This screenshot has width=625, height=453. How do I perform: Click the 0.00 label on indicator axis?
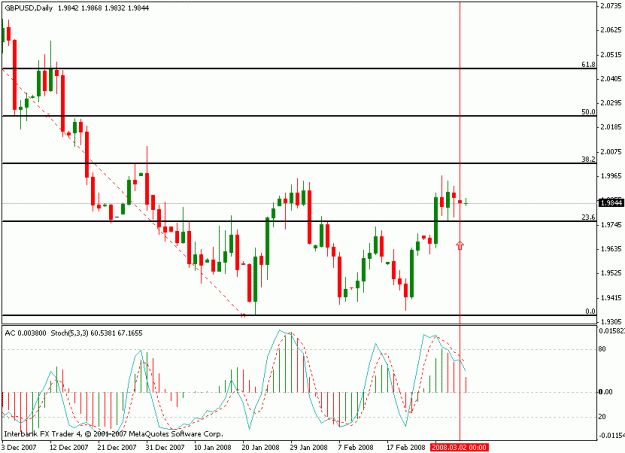pyautogui.click(x=605, y=392)
